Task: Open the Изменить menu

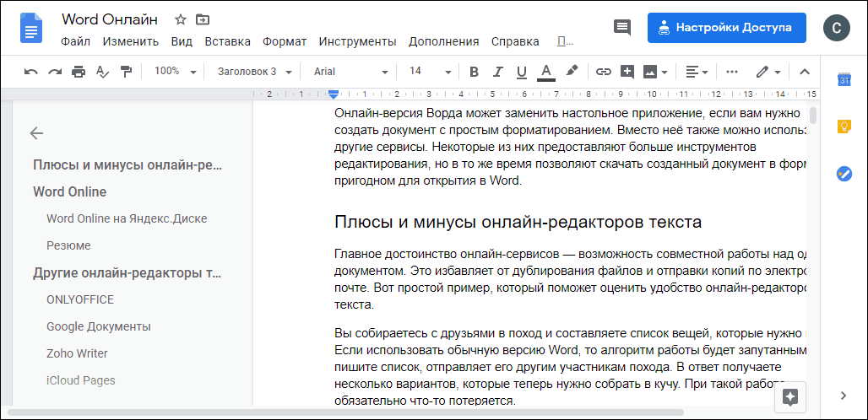Action: tap(131, 41)
